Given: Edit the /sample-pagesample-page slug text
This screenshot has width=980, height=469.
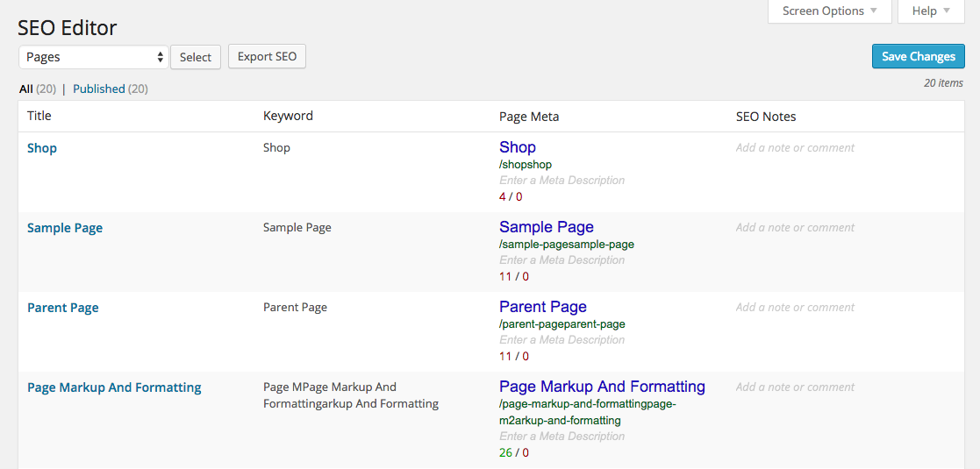Looking at the screenshot, I should click(567, 245).
